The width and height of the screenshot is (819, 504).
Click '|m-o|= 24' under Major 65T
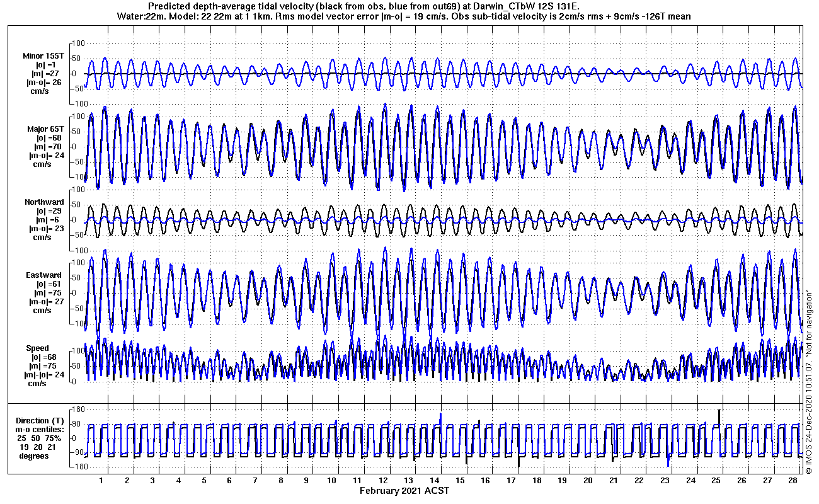tap(47, 156)
